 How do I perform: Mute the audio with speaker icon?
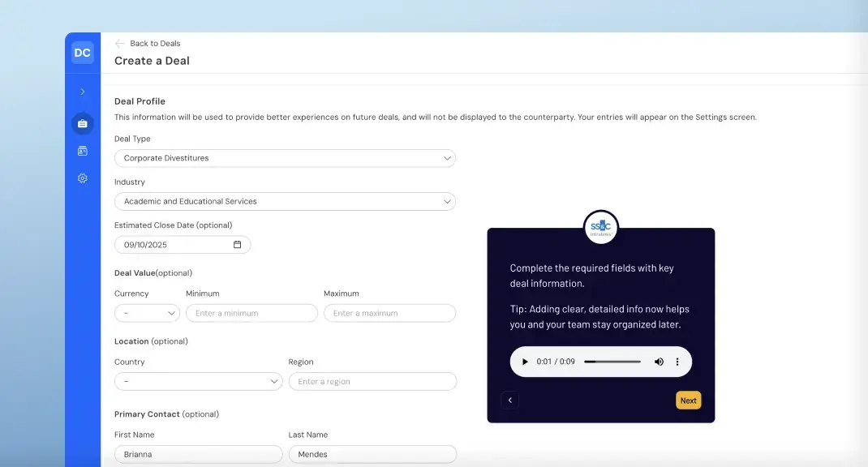[x=659, y=362]
